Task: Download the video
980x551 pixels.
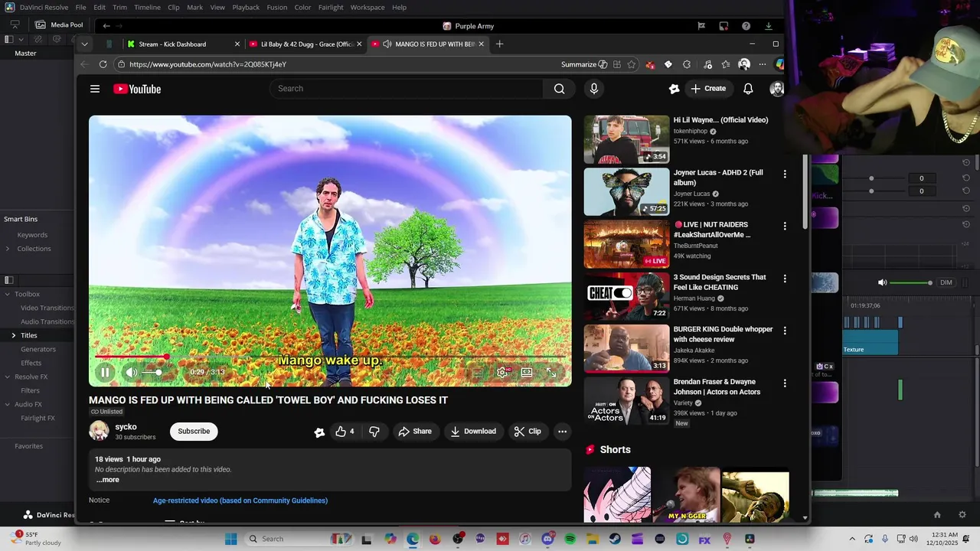Action: click(x=473, y=432)
